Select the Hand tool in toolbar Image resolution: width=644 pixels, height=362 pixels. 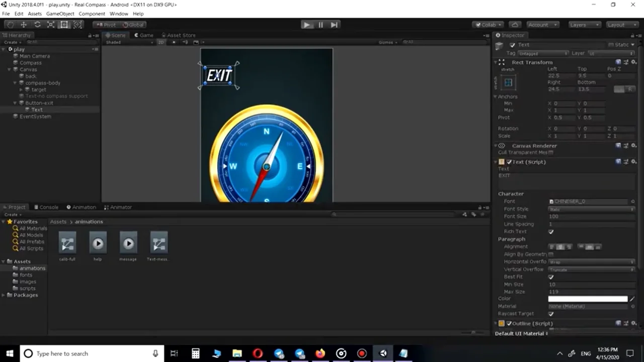(x=10, y=25)
